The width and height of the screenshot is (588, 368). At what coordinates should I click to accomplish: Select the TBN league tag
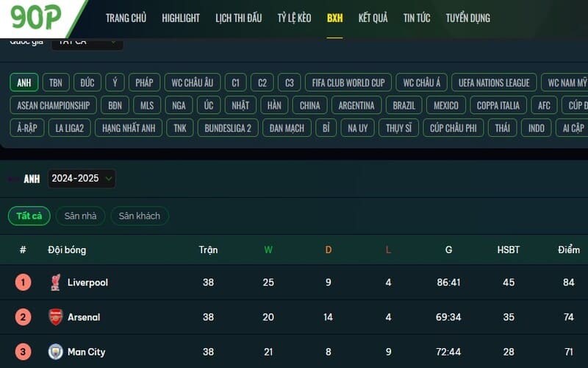[56, 82]
